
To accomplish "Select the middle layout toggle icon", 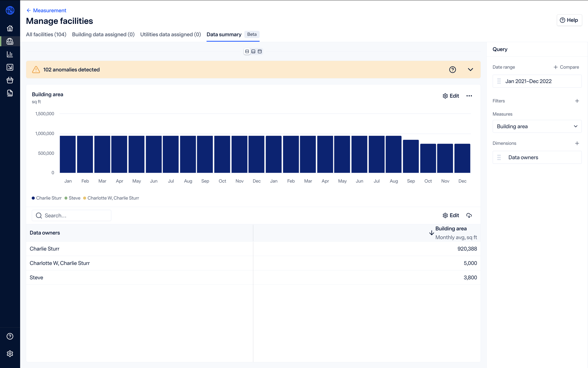I will coord(253,51).
